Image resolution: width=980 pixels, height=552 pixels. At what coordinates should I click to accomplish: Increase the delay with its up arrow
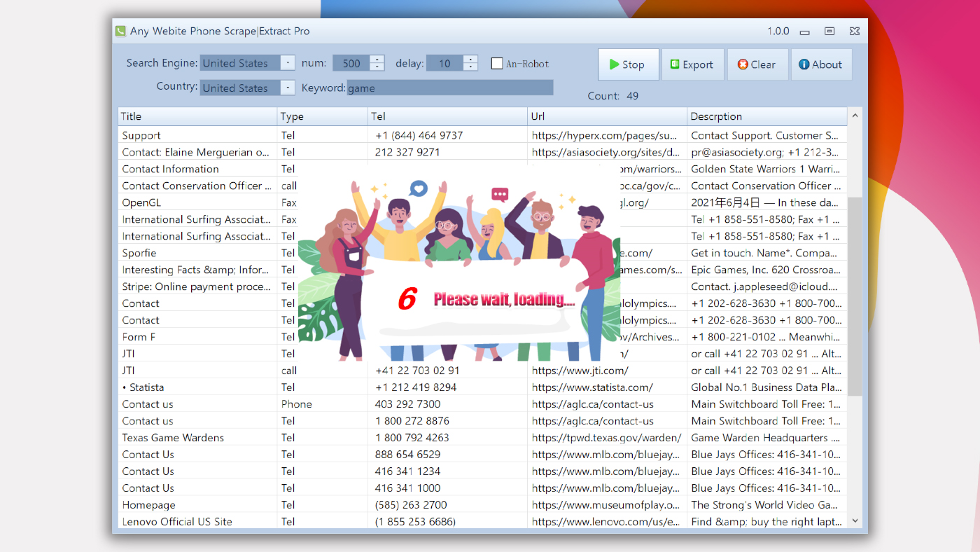[x=470, y=60]
